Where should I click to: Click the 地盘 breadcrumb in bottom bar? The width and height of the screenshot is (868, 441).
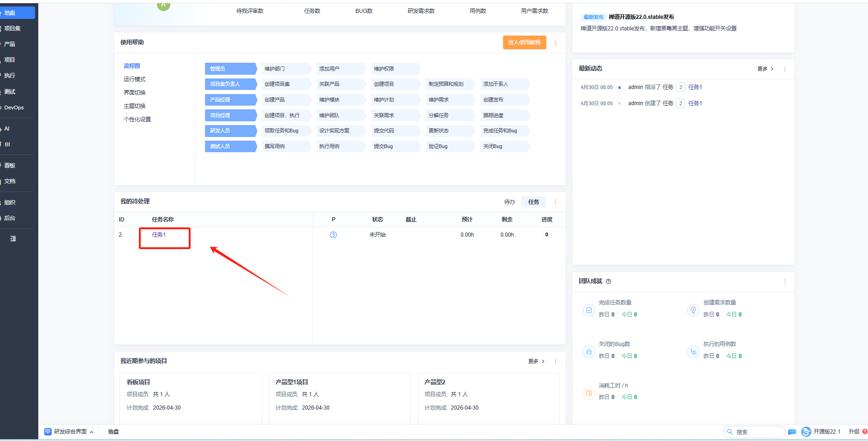click(114, 432)
